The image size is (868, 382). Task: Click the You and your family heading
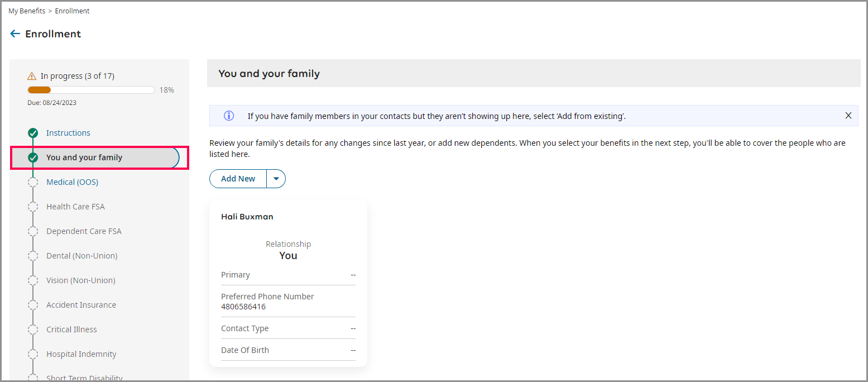(269, 74)
